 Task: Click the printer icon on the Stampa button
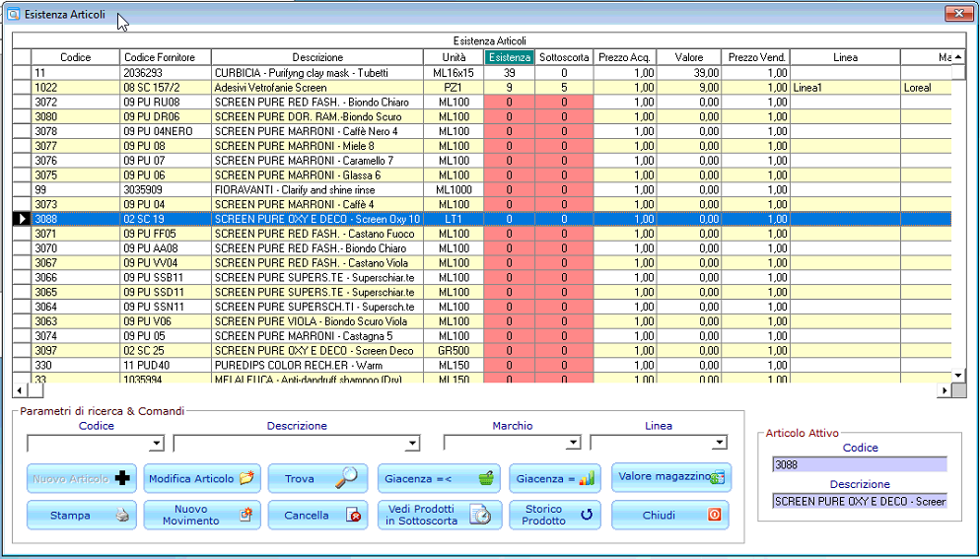click(x=122, y=516)
